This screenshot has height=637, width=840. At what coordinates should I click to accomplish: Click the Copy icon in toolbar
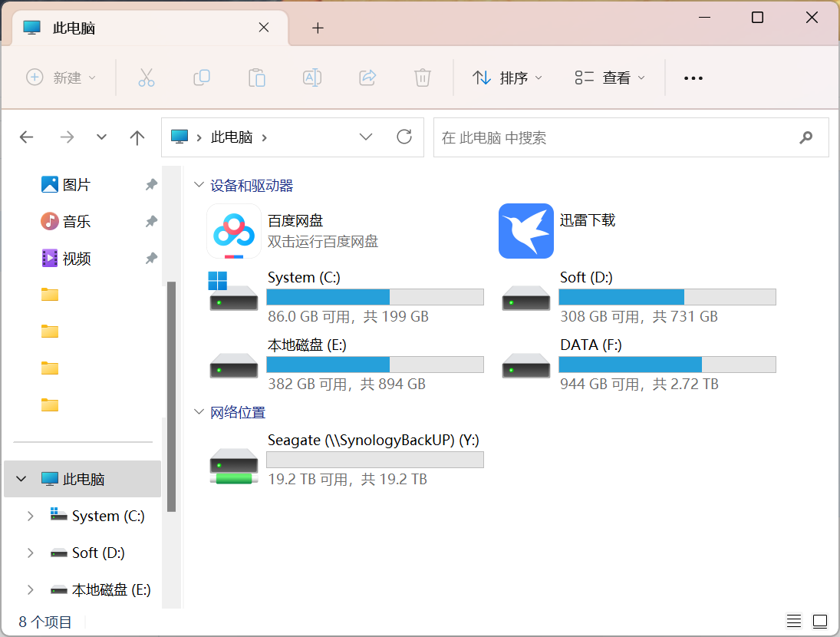coord(202,78)
